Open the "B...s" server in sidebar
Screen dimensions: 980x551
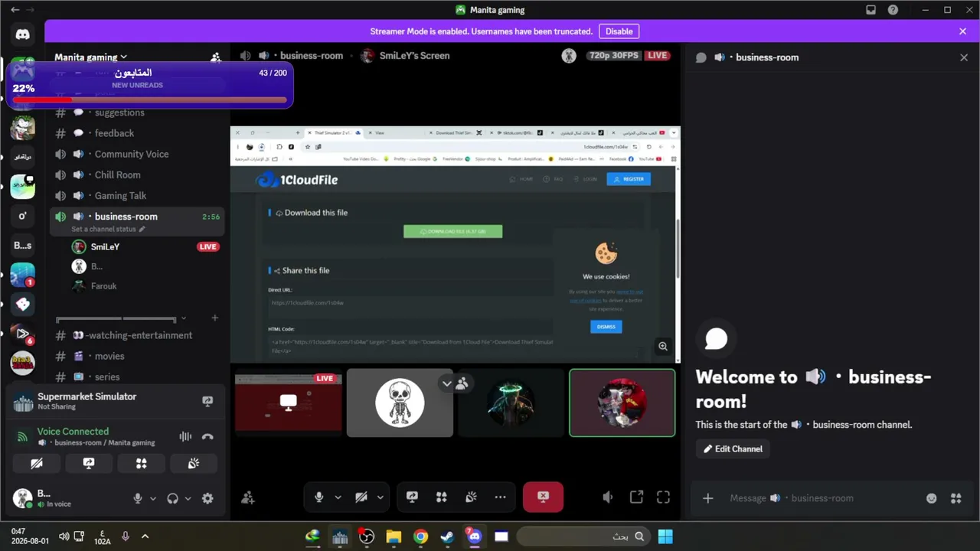tap(22, 246)
